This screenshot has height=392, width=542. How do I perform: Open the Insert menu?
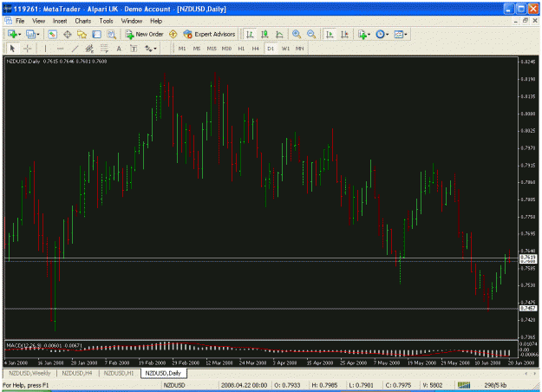[60, 21]
